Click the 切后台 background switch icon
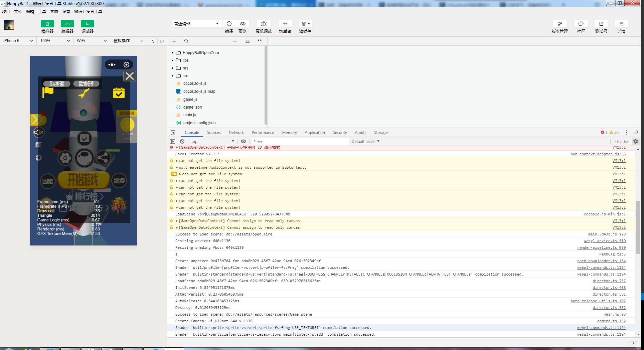Image resolution: width=644 pixels, height=350 pixels. coord(285,24)
